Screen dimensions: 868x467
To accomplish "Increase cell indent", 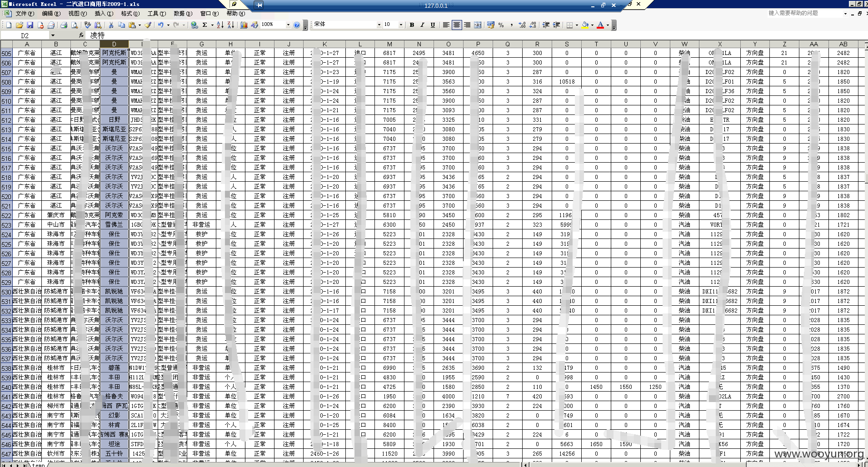I will point(556,25).
